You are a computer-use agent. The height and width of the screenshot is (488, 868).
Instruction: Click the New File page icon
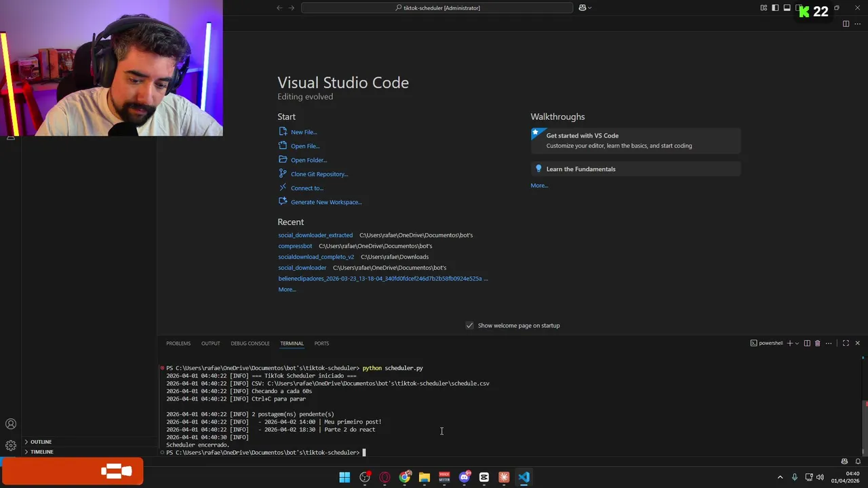pyautogui.click(x=283, y=131)
